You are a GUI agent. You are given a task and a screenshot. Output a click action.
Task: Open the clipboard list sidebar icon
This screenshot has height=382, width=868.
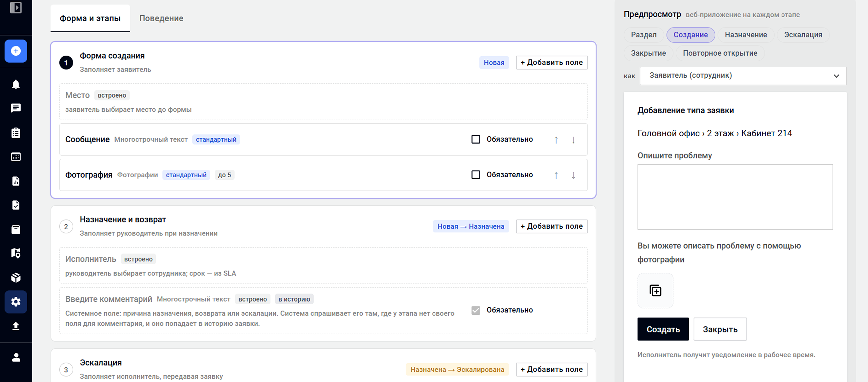(16, 133)
